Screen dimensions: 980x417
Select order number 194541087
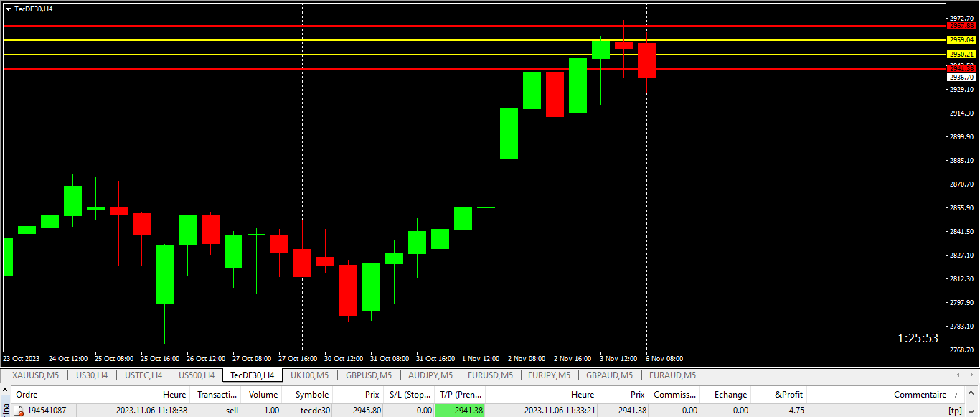click(47, 411)
